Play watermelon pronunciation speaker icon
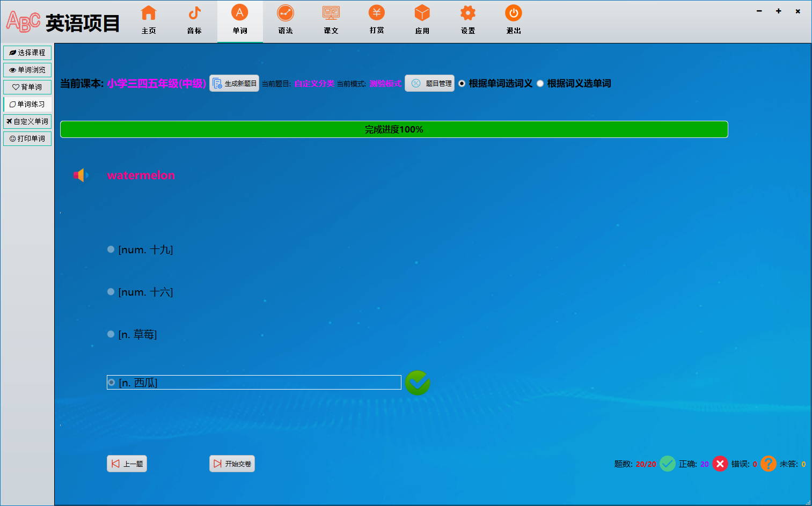This screenshot has width=812, height=506. (81, 175)
